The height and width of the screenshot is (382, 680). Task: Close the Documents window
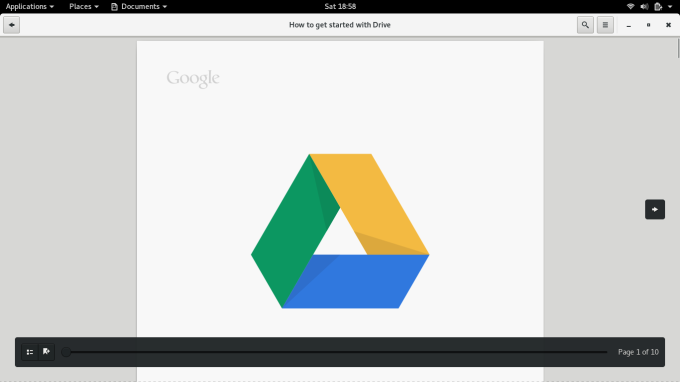(x=668, y=25)
